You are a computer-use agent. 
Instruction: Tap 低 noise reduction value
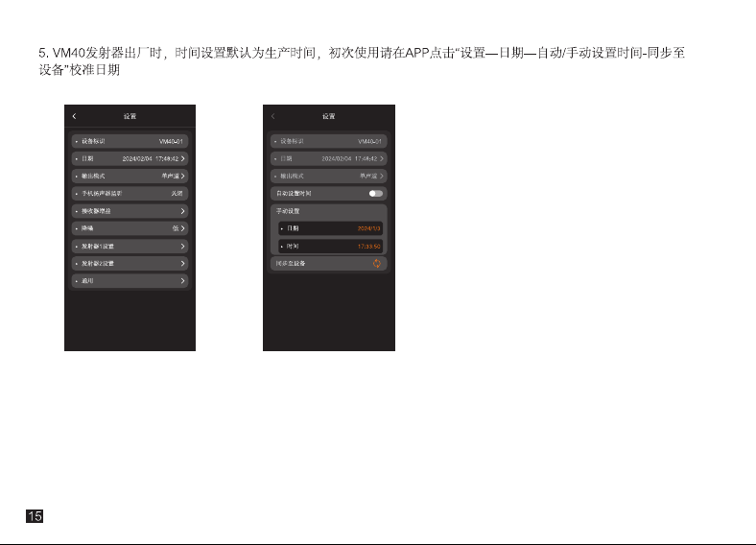click(176, 228)
